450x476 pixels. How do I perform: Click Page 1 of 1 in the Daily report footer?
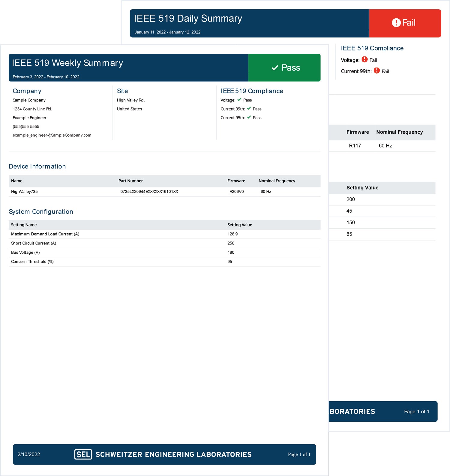417,411
